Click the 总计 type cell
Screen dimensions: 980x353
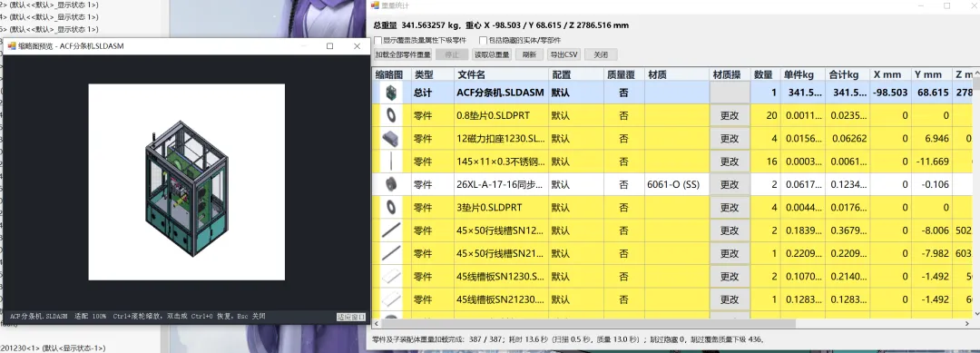(433, 93)
